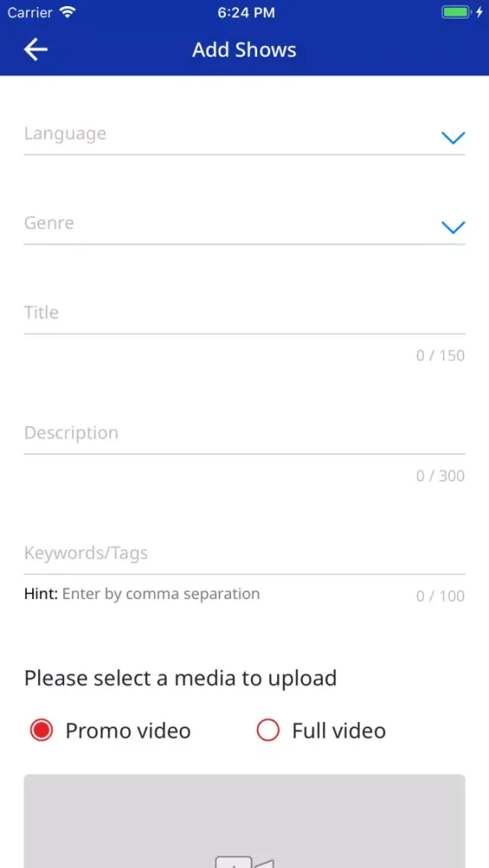The width and height of the screenshot is (489, 868).
Task: Expand the Genre dropdown chevron
Action: pyautogui.click(x=453, y=227)
